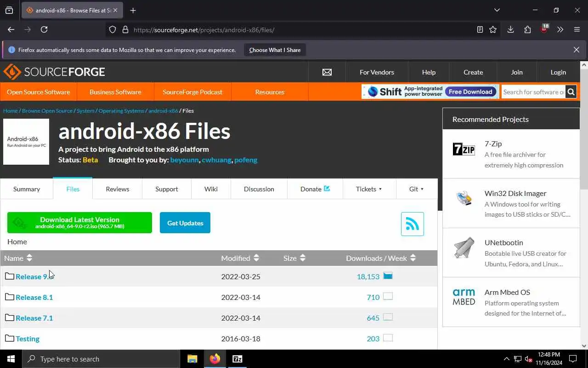Click Download Latest Version button
The width and height of the screenshot is (588, 368).
point(79,223)
